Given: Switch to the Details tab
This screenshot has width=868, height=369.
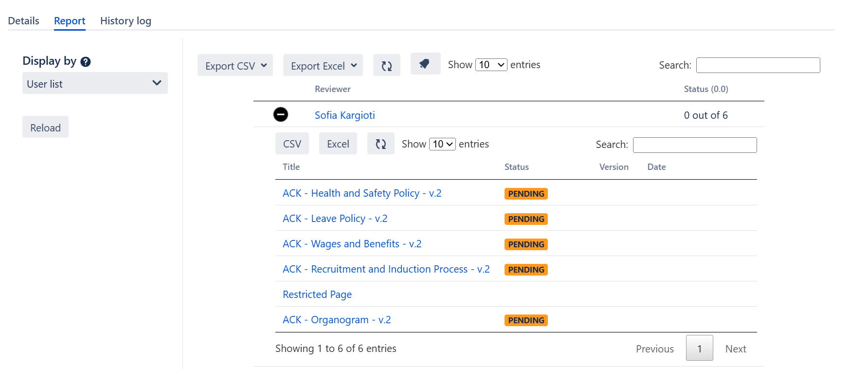Looking at the screenshot, I should pyautogui.click(x=23, y=21).
